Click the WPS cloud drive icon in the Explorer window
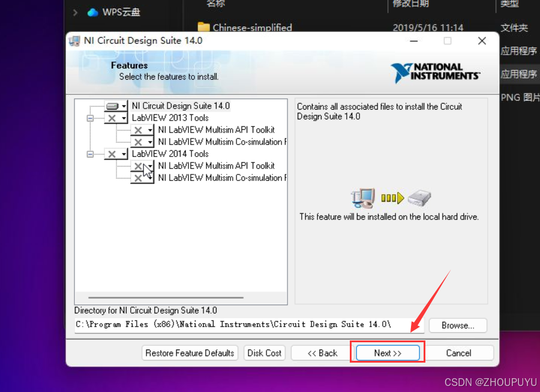The image size is (540, 392). coord(92,13)
